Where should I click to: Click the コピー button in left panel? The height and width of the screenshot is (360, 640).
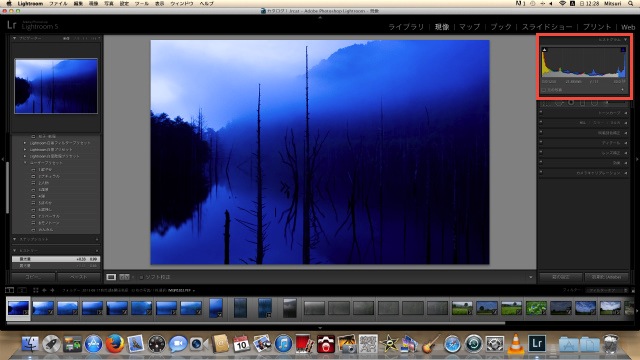tap(33, 277)
